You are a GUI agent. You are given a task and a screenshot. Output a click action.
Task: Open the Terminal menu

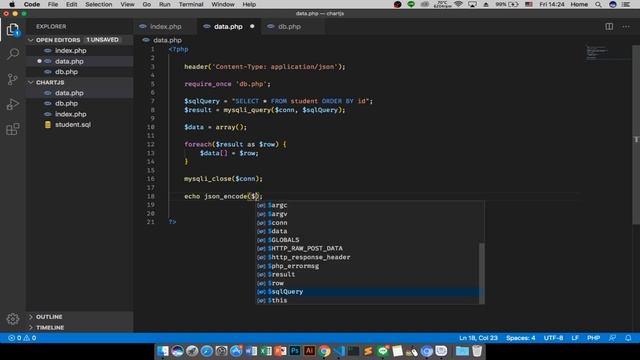pyautogui.click(x=191, y=4)
